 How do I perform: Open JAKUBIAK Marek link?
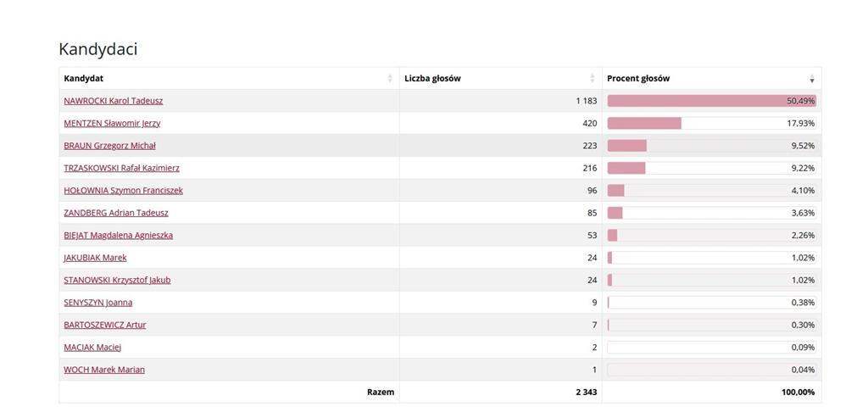pyautogui.click(x=95, y=258)
